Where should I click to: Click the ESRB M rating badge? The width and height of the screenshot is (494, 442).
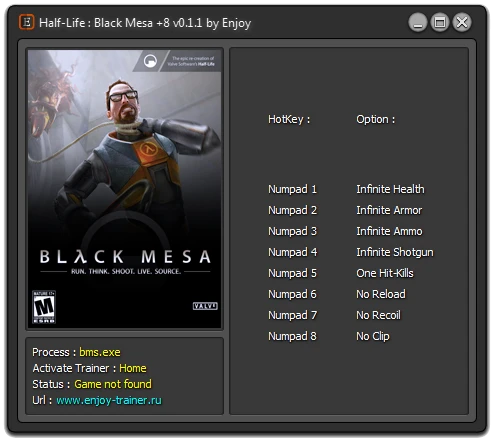(x=44, y=306)
